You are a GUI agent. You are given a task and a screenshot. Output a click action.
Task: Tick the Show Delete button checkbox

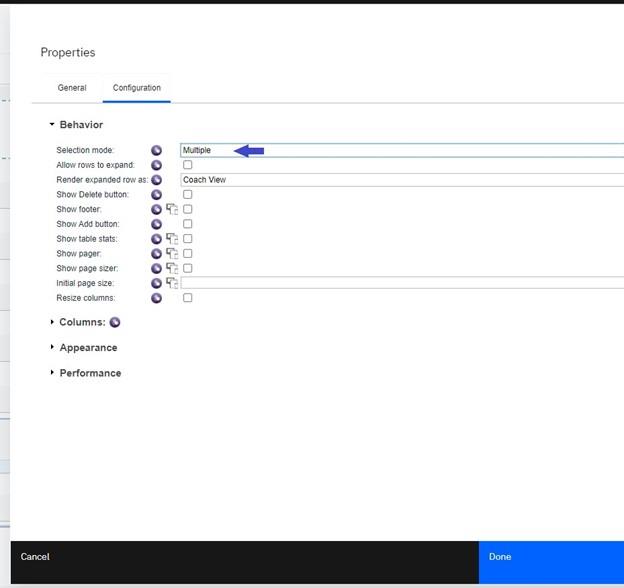click(187, 194)
